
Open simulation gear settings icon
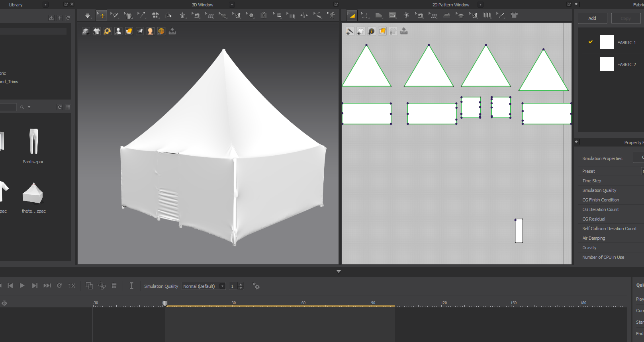(x=256, y=286)
